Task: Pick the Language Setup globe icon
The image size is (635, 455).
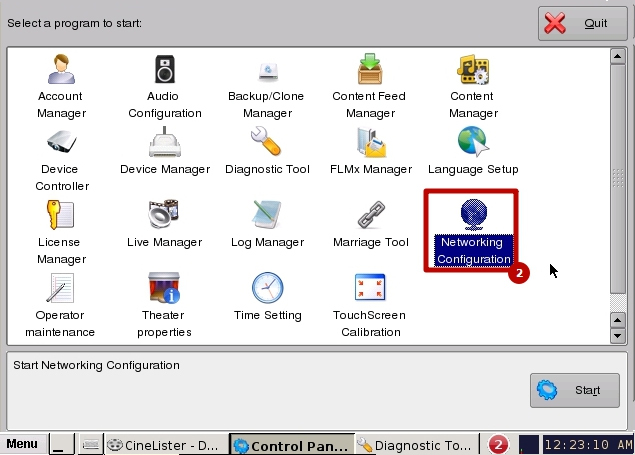Action: 473,141
